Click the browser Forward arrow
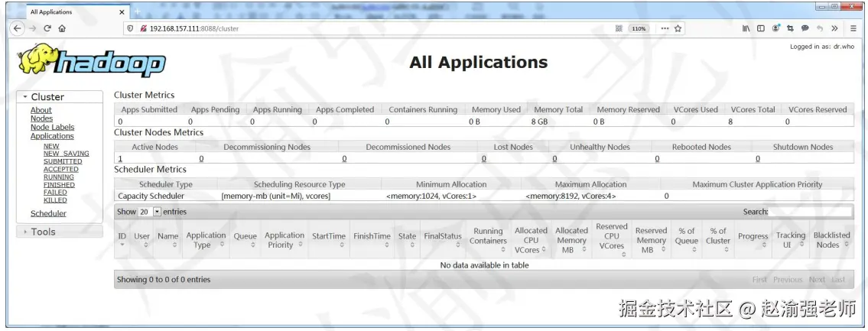868x331 pixels. (x=33, y=28)
